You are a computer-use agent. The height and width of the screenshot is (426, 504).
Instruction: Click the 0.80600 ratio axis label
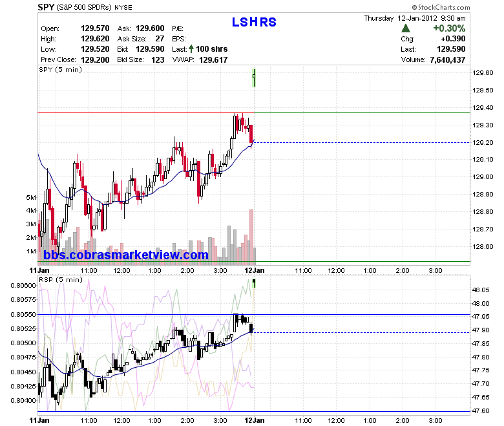coord(23,286)
